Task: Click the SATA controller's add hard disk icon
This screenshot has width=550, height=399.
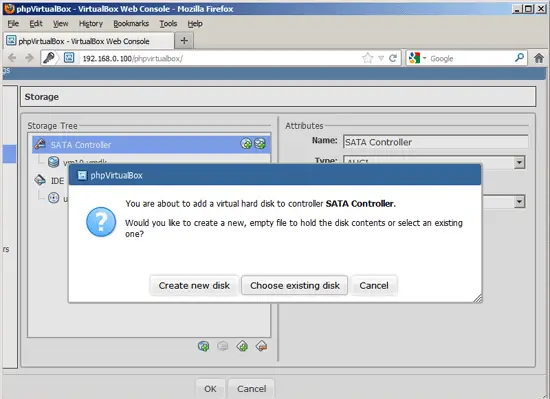Action: [x=260, y=143]
